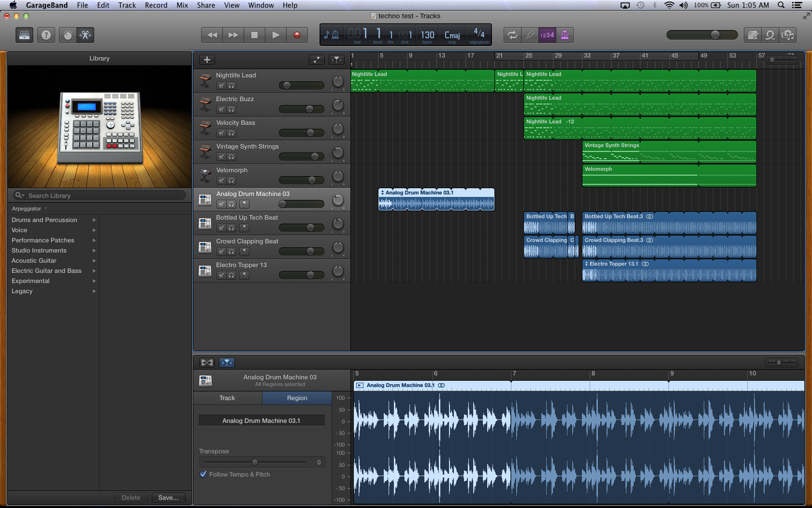The image size is (812, 508).
Task: Toggle the Cycle loop button
Action: (x=512, y=35)
